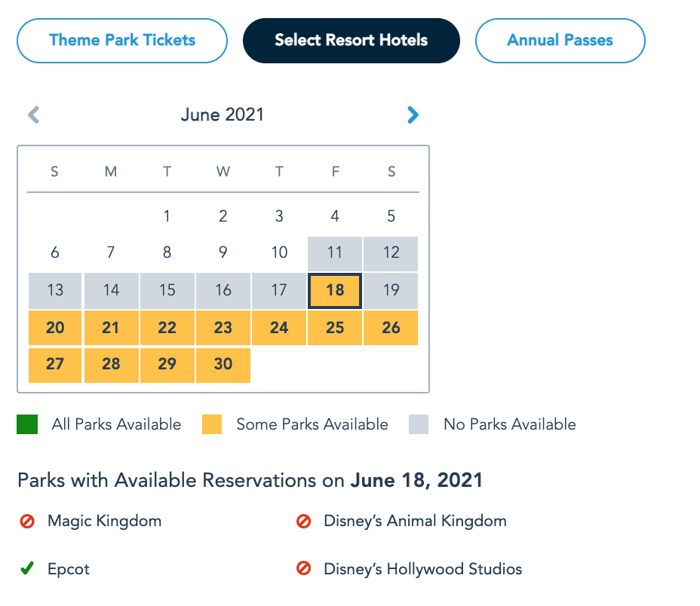Click the unavailable icon beside Disney's Hollywood Studios
Screen dimensions: 700x606
[304, 569]
